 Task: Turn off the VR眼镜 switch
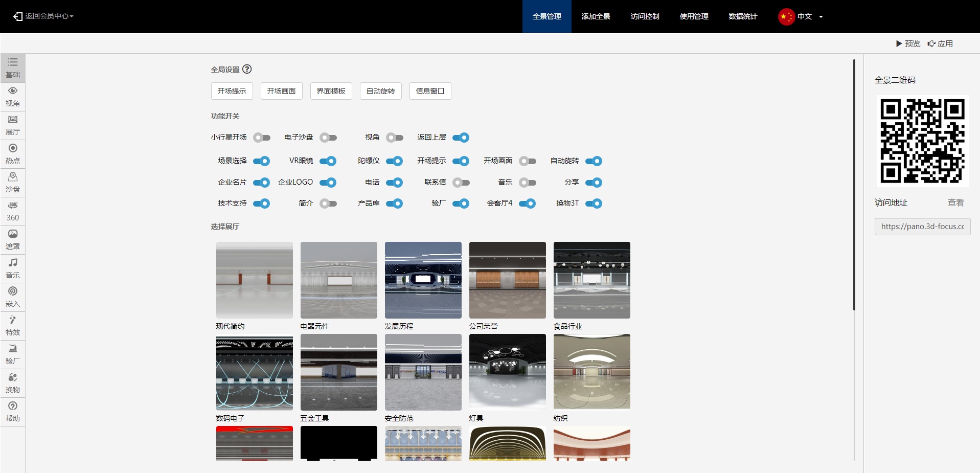tap(328, 161)
